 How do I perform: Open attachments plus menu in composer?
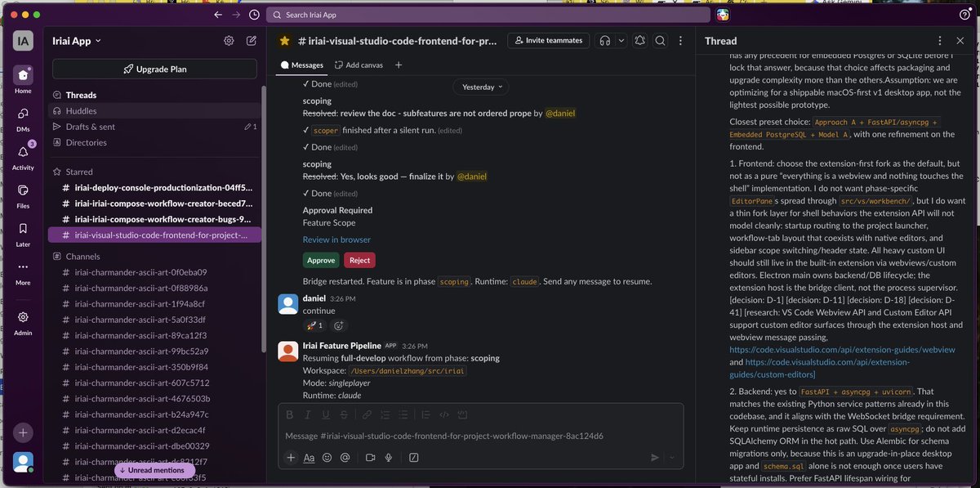[291, 458]
